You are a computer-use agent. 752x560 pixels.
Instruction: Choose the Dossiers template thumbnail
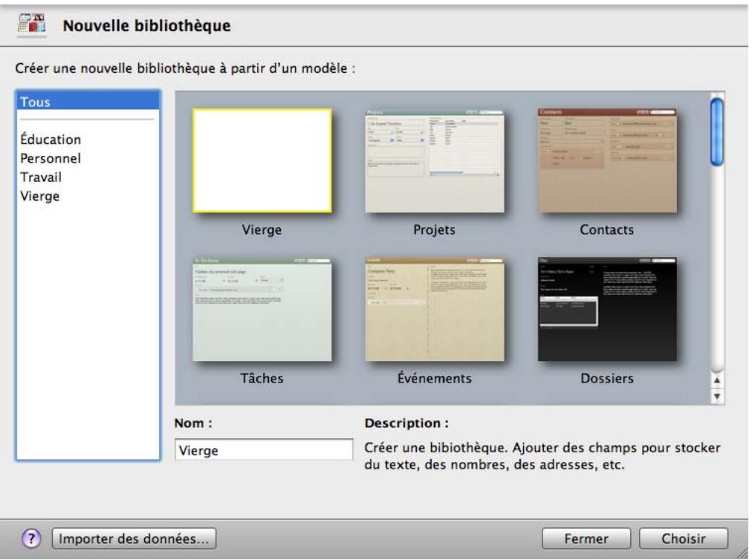tap(607, 309)
